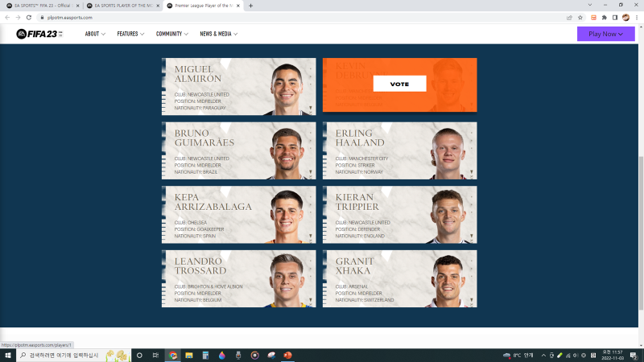The image size is (644, 362).
Task: Expand Miguel Almirón card details arrow
Action: pos(311,109)
